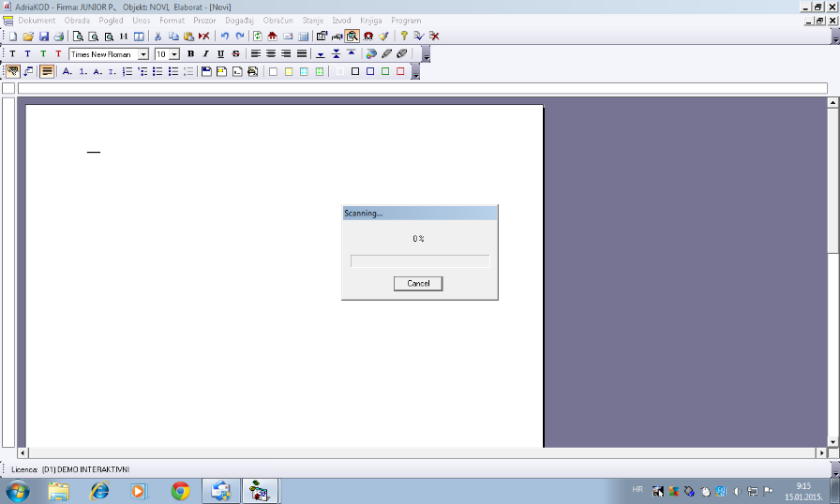The image size is (840, 504).
Task: Open a file with the folder icon
Action: coord(28,37)
